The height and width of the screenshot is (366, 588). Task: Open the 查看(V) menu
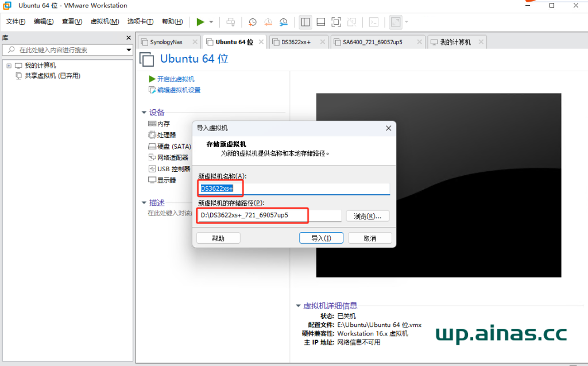pyautogui.click(x=72, y=22)
